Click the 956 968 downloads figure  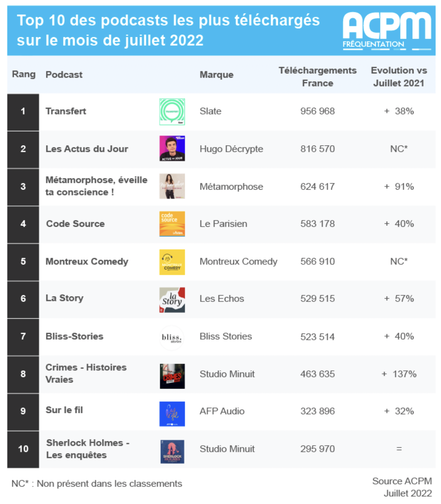[317, 111]
